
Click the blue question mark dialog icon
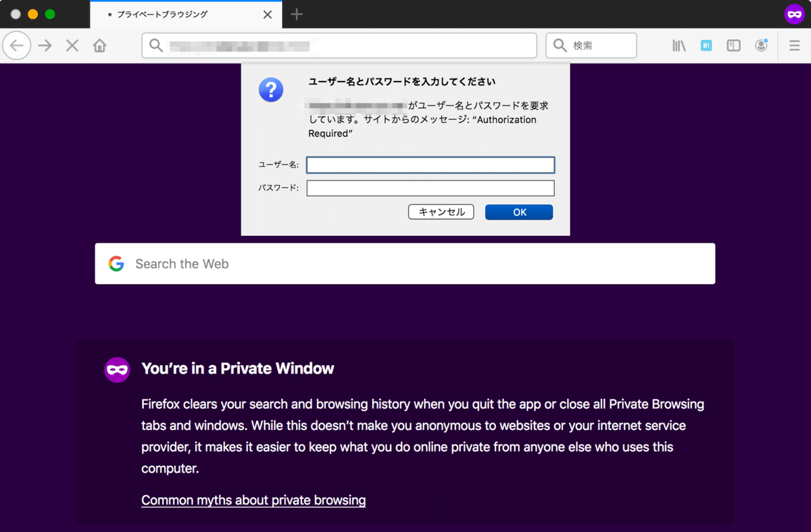271,90
